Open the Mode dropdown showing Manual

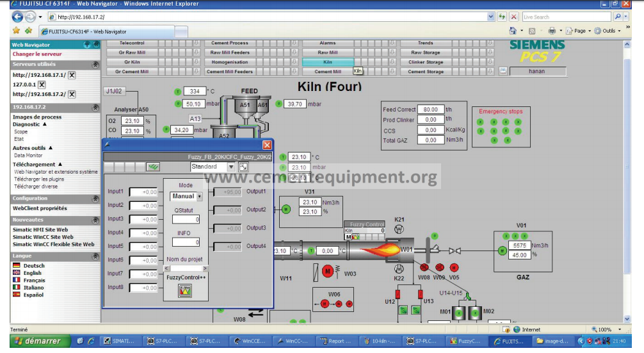(199, 197)
